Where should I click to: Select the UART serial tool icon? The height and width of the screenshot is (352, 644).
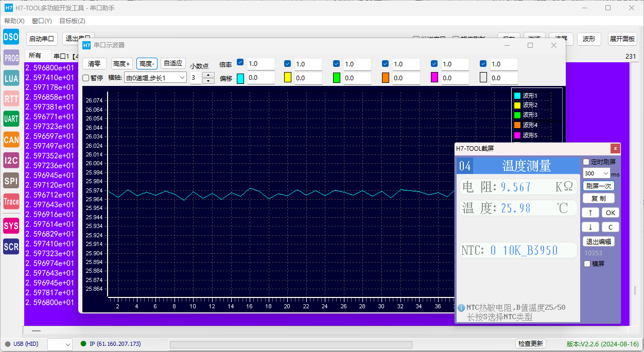click(11, 119)
